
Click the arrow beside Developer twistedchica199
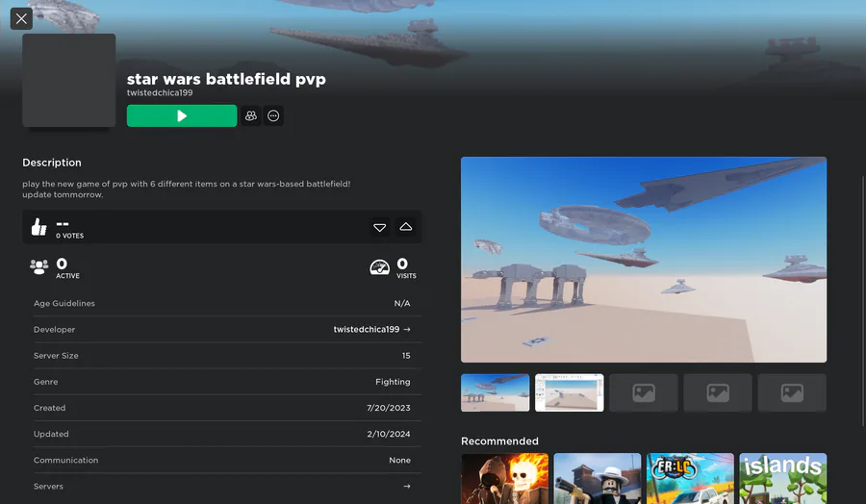coord(407,330)
